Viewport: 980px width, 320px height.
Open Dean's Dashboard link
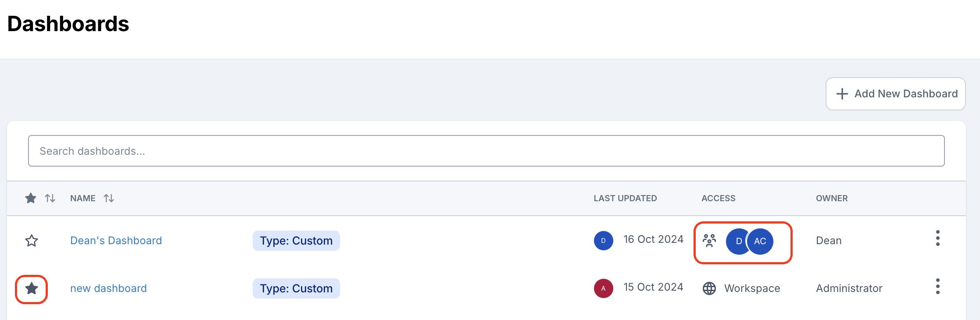coord(116,241)
